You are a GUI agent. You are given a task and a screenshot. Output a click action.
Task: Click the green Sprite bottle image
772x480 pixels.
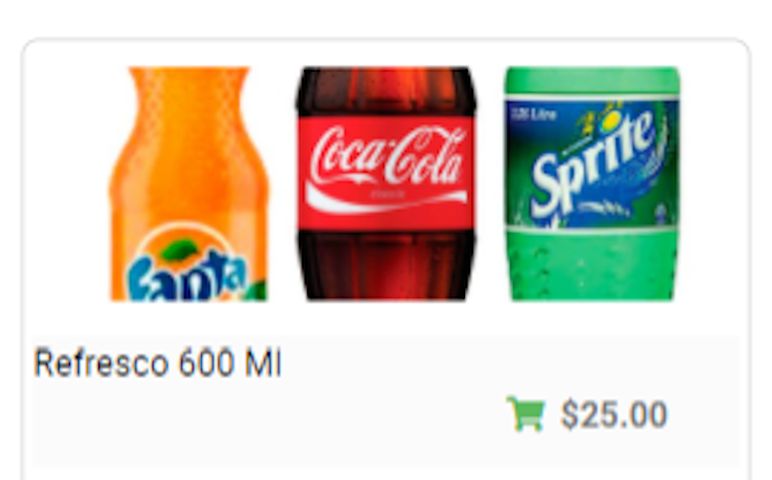pyautogui.click(x=592, y=184)
